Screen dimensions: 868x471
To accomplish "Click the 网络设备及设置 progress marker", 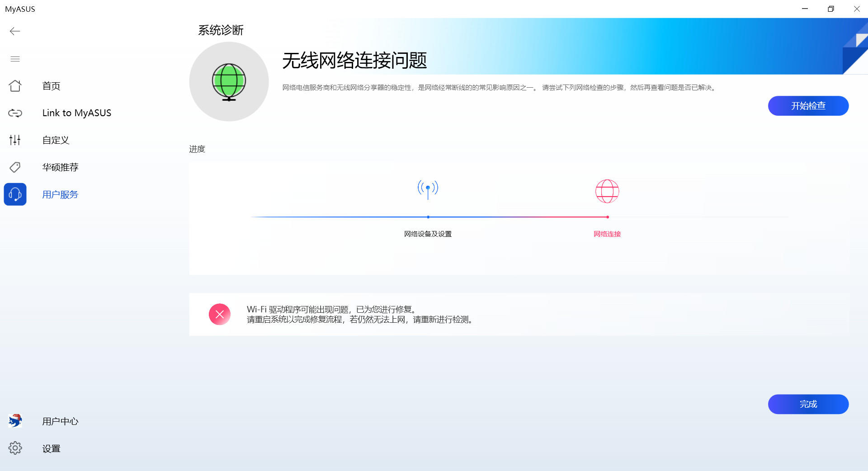I will 428,217.
